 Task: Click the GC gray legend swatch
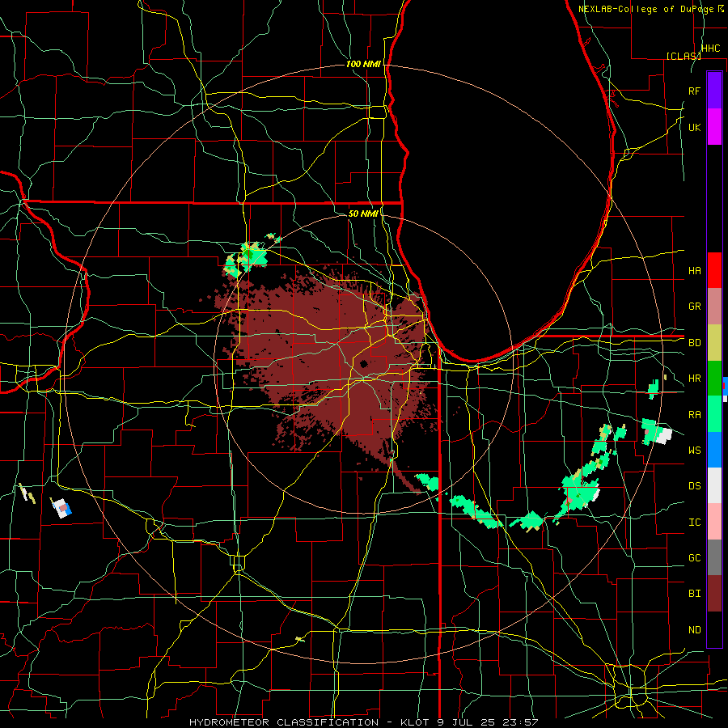(x=714, y=557)
